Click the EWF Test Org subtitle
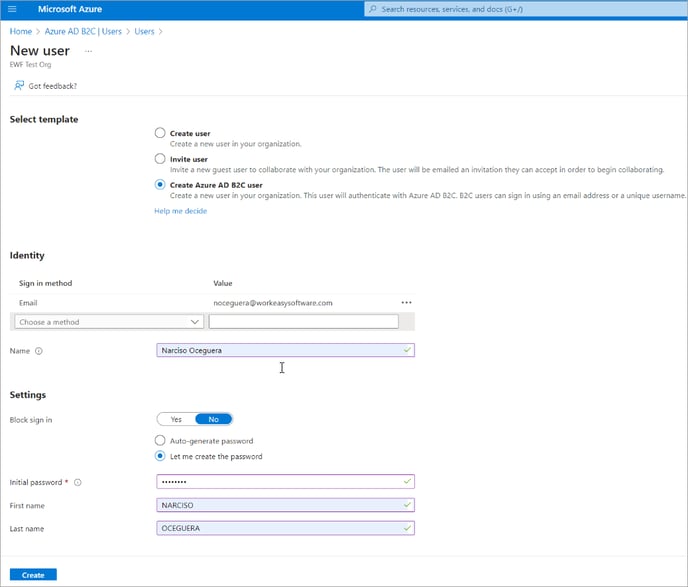 30,64
